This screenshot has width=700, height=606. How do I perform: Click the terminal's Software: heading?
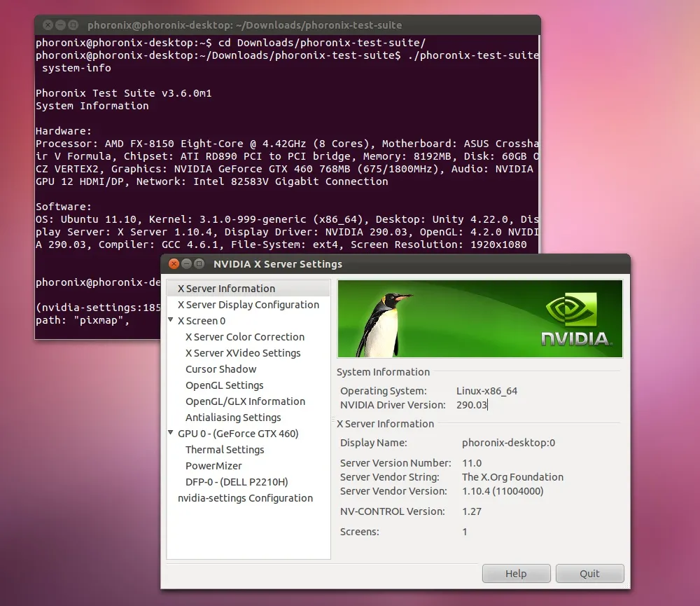(x=64, y=207)
